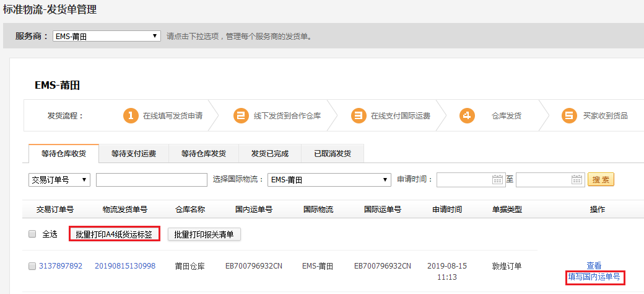Open shipping number link 20190815130998

(x=125, y=266)
